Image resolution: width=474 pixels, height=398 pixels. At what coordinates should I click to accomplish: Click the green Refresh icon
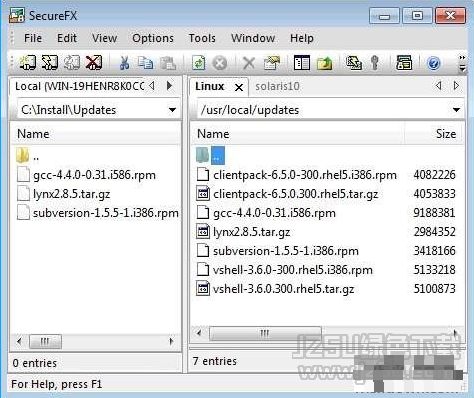(199, 63)
